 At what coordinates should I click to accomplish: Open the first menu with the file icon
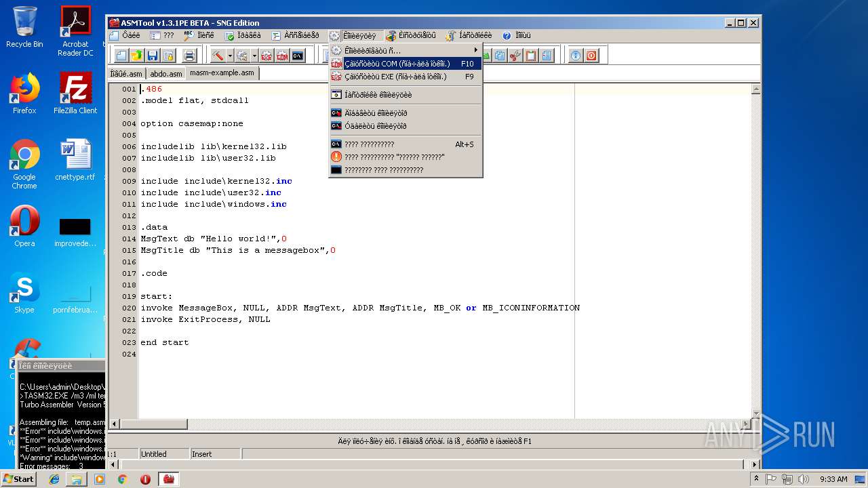pos(125,35)
